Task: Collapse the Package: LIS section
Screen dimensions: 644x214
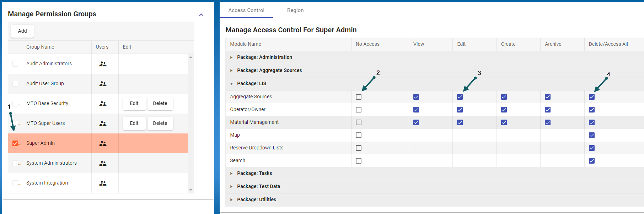Action: [x=231, y=84]
